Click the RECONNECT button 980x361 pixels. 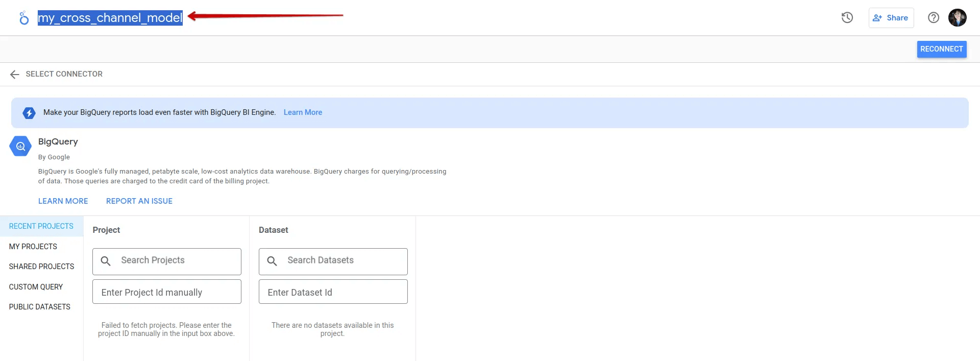pyautogui.click(x=941, y=49)
